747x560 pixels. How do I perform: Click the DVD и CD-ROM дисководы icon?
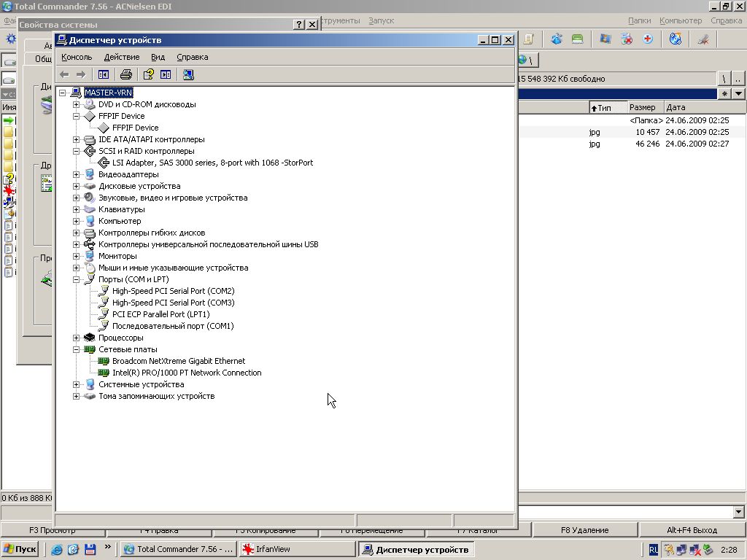pyautogui.click(x=90, y=104)
